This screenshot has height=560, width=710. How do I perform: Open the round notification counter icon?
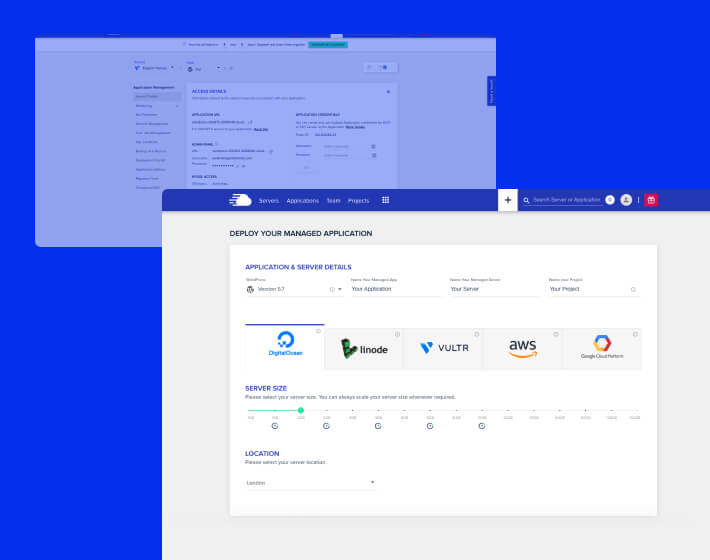(610, 200)
